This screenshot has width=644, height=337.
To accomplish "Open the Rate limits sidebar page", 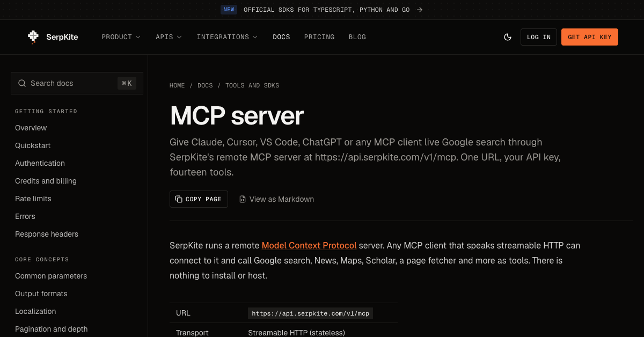I will (x=33, y=199).
